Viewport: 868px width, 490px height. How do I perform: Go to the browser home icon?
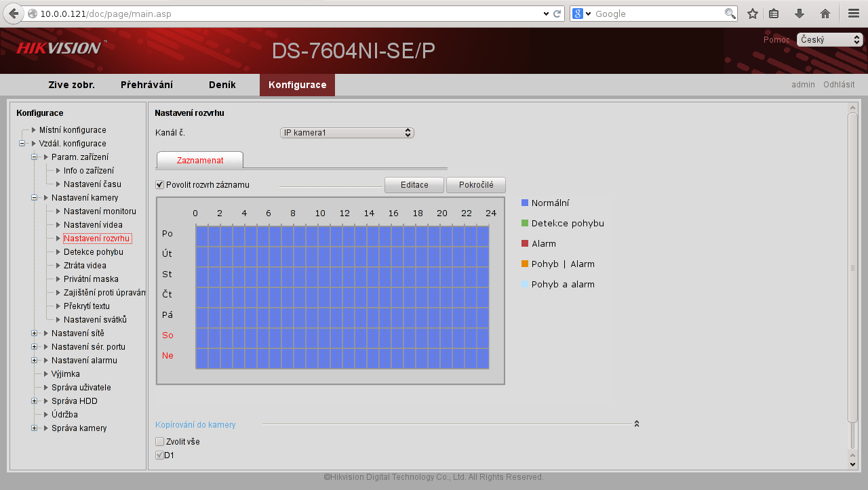(825, 14)
